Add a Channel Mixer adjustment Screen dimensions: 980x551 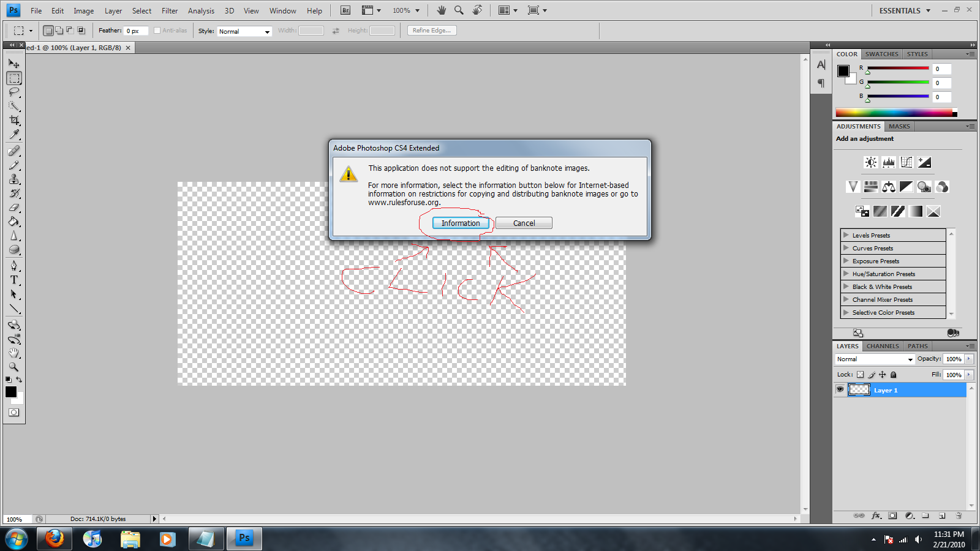point(942,187)
